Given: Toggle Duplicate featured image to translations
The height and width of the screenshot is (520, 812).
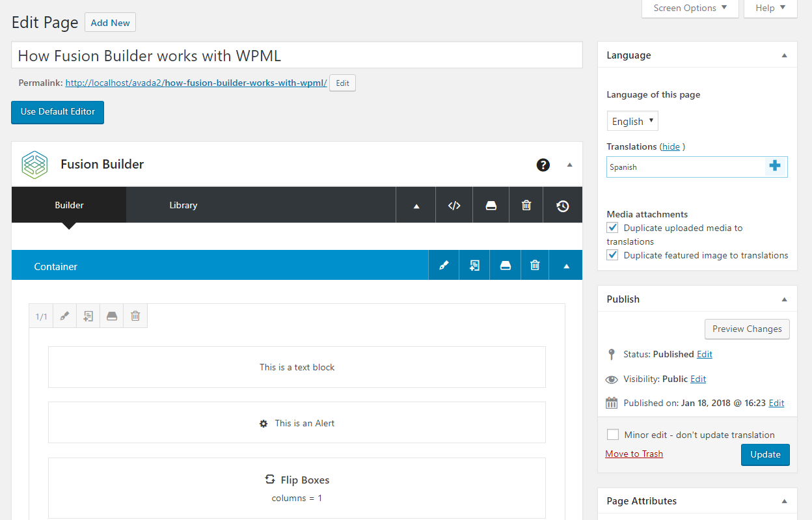Looking at the screenshot, I should [x=612, y=255].
